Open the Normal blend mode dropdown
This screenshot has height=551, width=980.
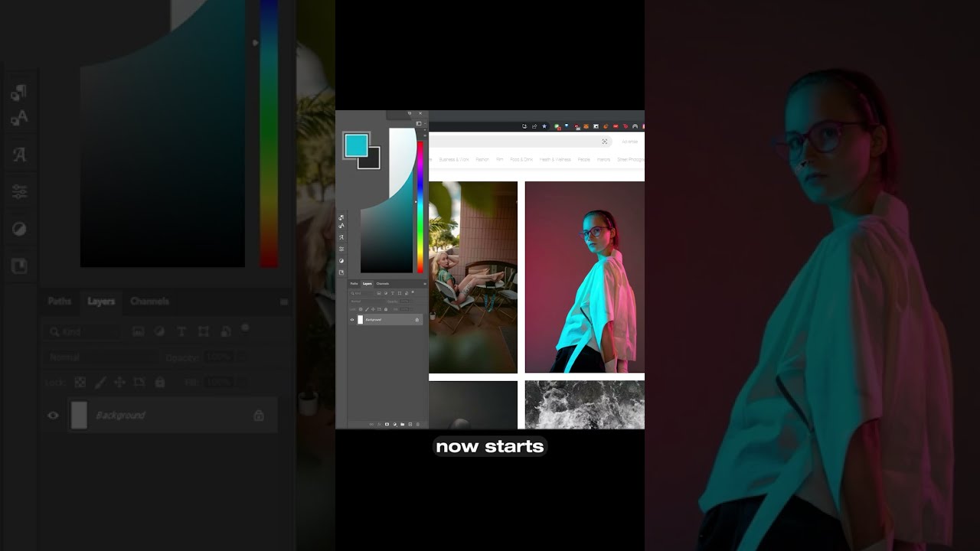coord(367,302)
